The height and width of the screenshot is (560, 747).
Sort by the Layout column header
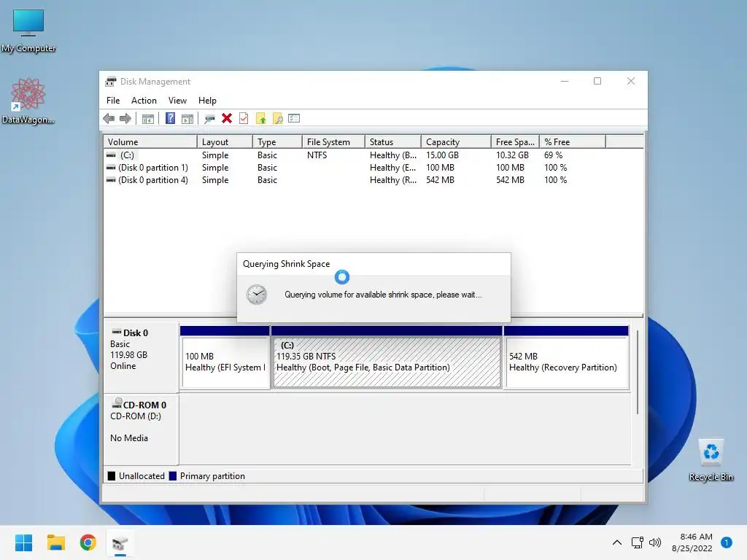click(225, 142)
